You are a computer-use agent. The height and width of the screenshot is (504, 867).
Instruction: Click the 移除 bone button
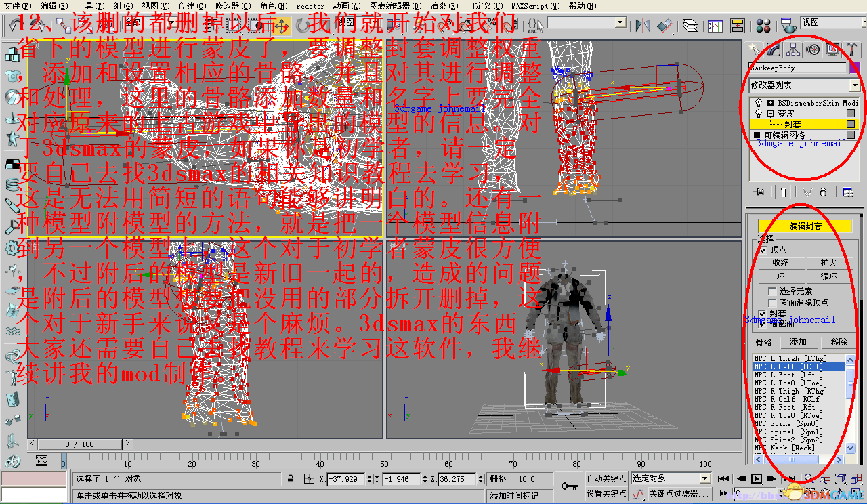(839, 343)
